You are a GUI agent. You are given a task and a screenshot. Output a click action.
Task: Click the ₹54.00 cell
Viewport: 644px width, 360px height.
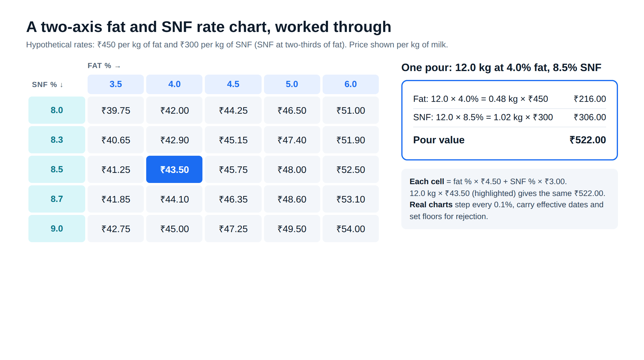point(351,229)
